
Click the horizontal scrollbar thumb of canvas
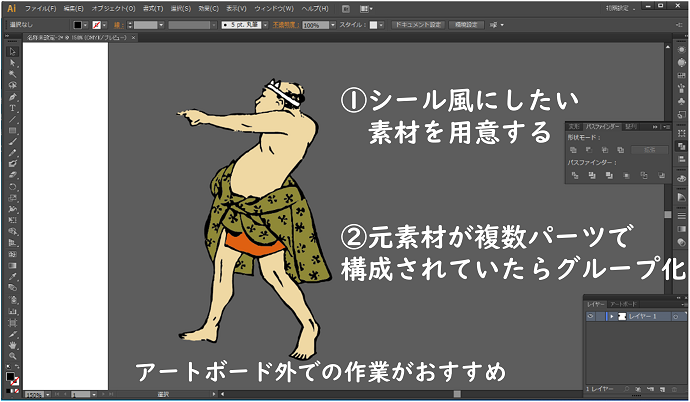[457, 394]
